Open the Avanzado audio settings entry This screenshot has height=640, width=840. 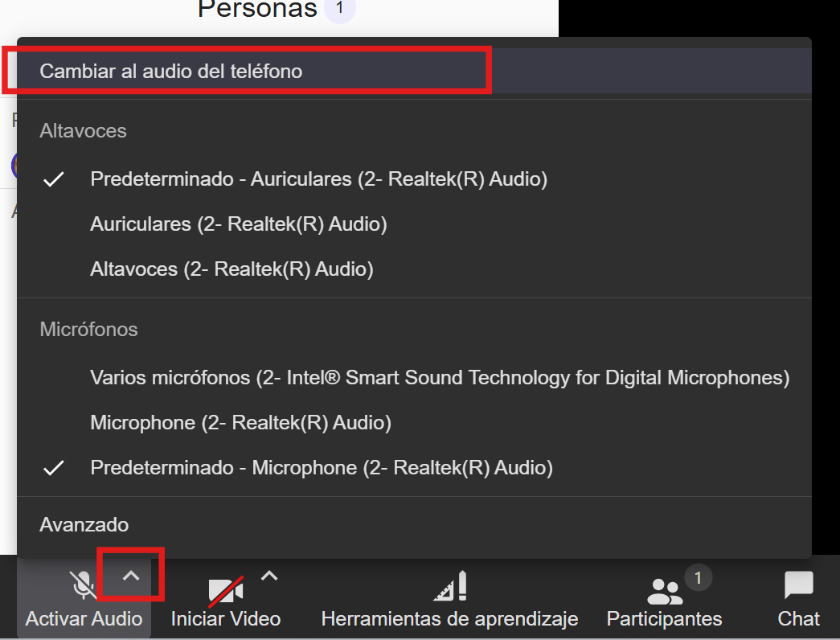(x=414, y=525)
